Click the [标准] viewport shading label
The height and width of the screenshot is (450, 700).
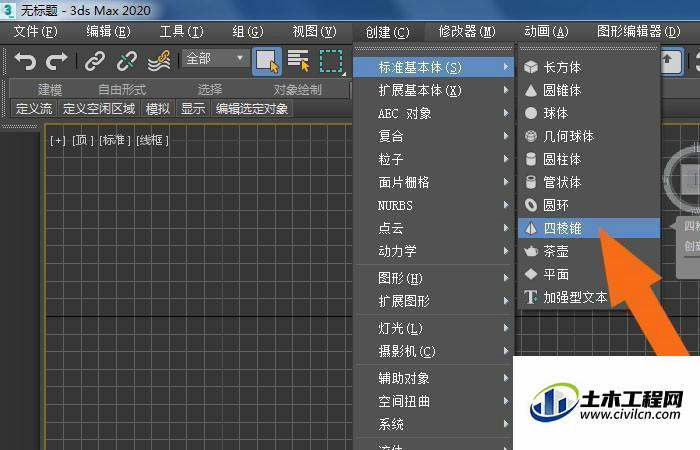point(115,141)
